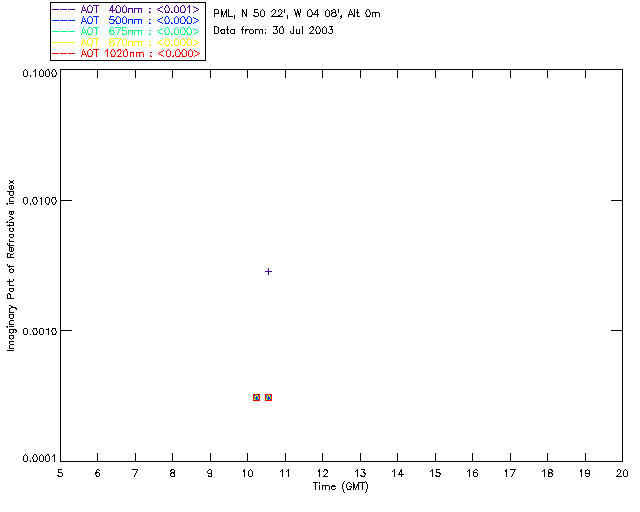Viewport: 640px width, 512px height.
Task: Click the AOT 500nm legend entry
Action: 126,20
